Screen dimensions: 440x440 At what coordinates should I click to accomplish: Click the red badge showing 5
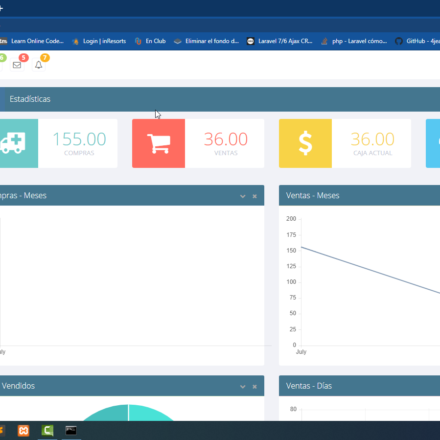click(x=23, y=57)
